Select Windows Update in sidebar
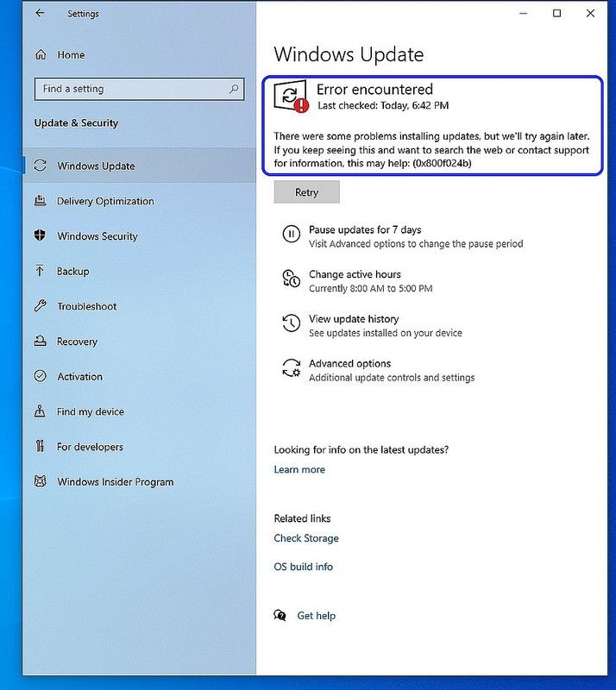 coord(139,166)
